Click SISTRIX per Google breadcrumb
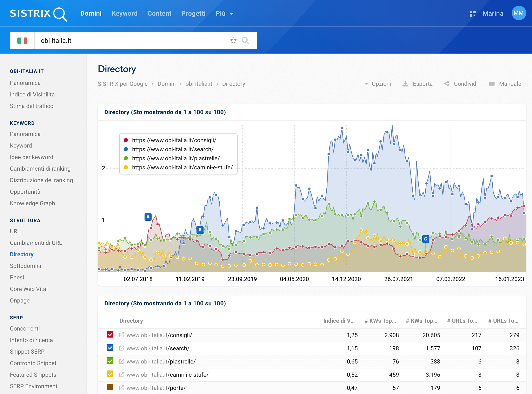Screen dimensions: 532x394 [122, 84]
